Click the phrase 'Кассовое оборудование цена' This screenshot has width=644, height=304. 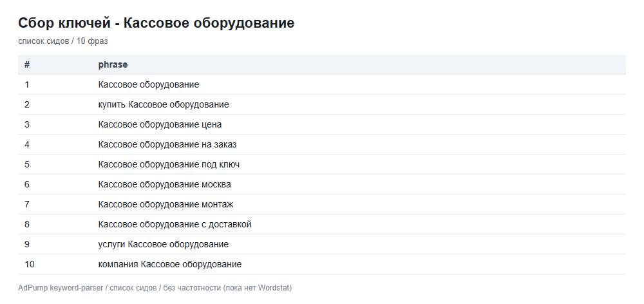pos(160,124)
